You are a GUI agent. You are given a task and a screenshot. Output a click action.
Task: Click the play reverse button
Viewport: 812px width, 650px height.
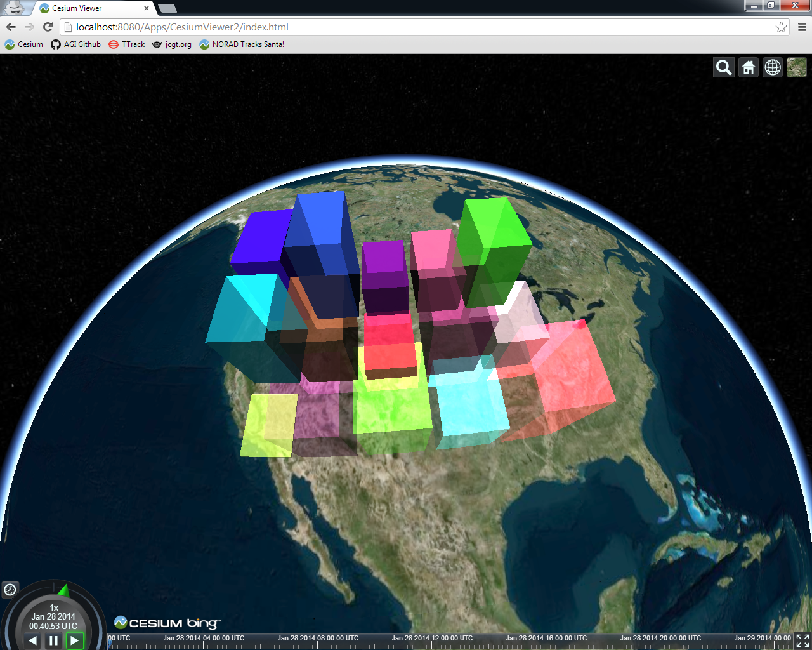click(x=32, y=640)
